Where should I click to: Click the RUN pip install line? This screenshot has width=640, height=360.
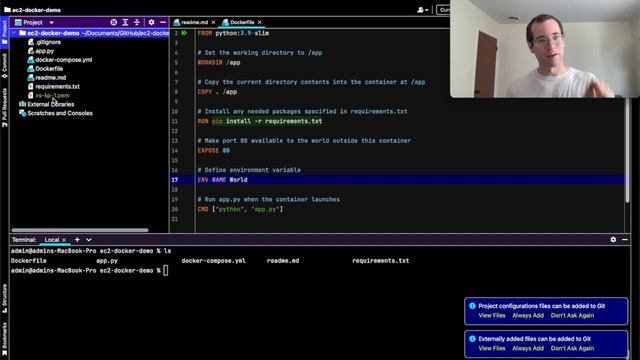(260, 121)
